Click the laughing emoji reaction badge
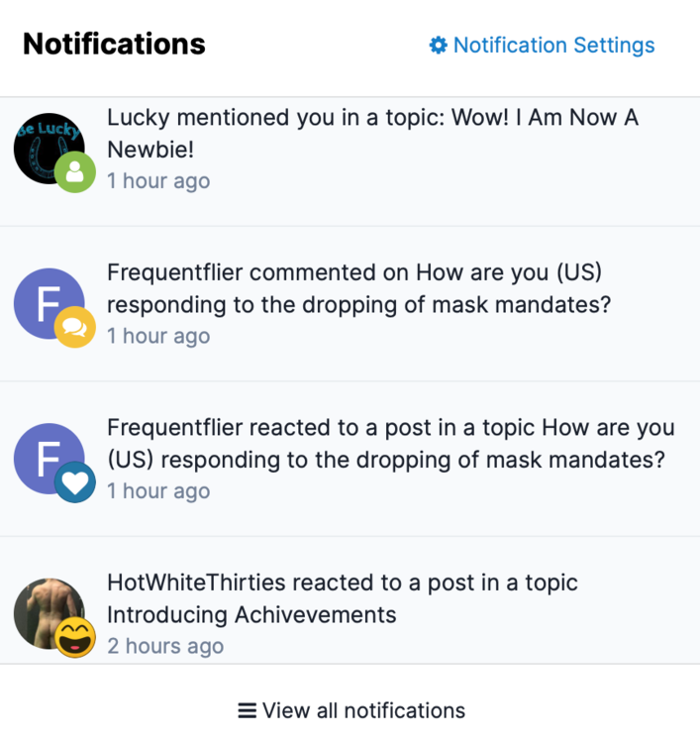 click(x=74, y=637)
